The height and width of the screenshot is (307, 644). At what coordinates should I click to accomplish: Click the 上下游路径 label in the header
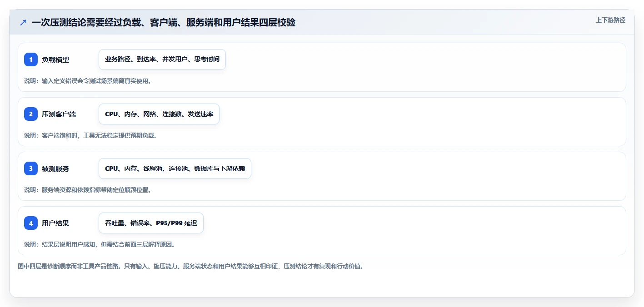click(x=610, y=20)
